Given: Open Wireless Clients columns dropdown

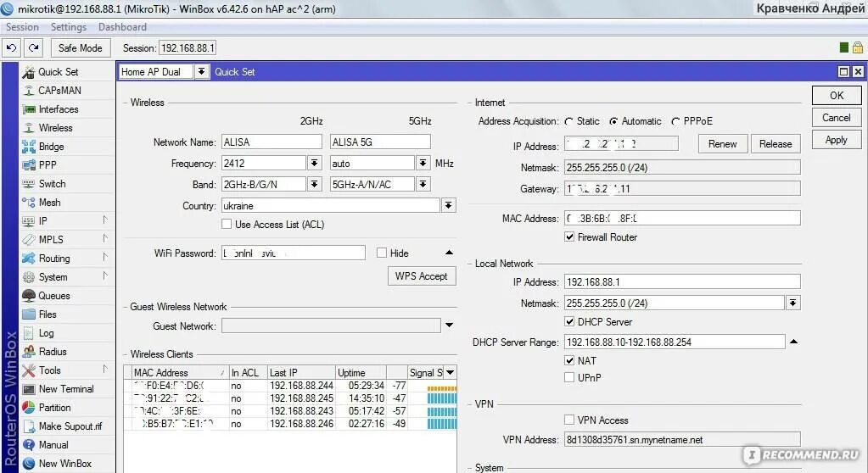Looking at the screenshot, I should 450,372.
